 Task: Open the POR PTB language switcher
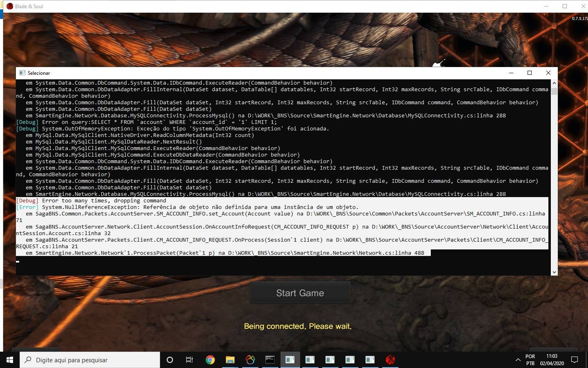coord(530,360)
